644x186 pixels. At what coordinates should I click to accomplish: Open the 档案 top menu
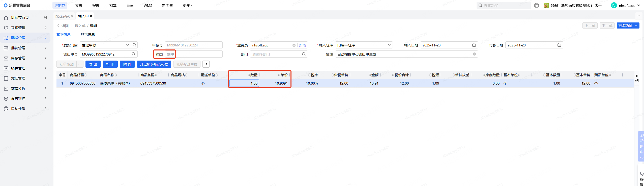(113, 5)
